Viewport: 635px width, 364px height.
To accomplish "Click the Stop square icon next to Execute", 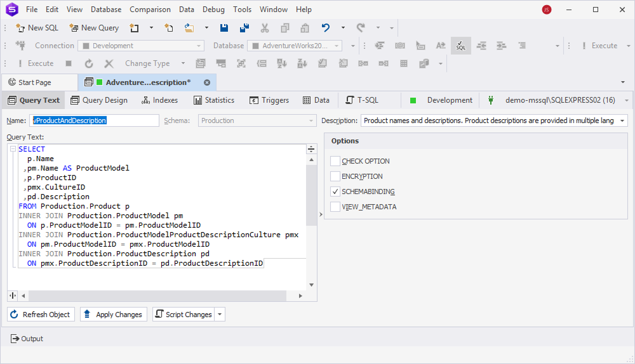I will pyautogui.click(x=69, y=63).
